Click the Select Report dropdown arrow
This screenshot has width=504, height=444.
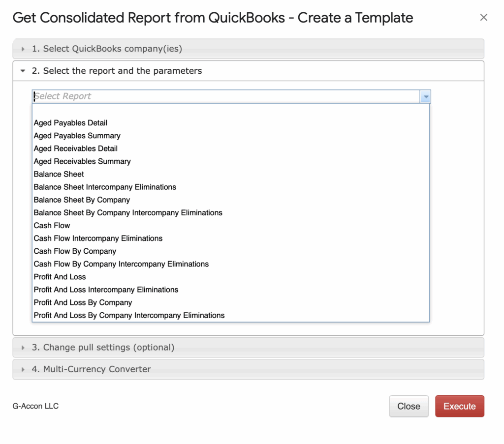click(425, 96)
